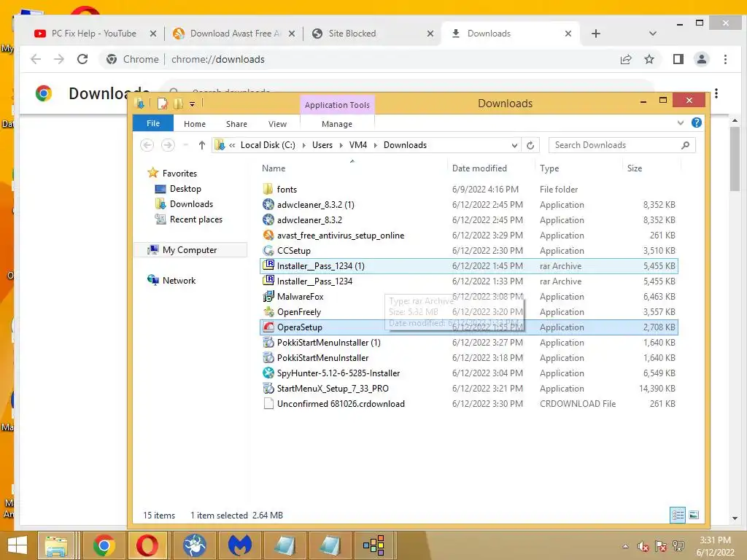Click the Application Tools contextual tab
Viewport: 747px width, 560px height.
[337, 105]
